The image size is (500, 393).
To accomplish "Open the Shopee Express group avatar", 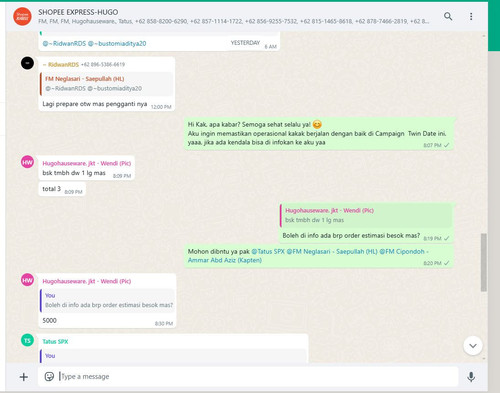I will point(22,16).
